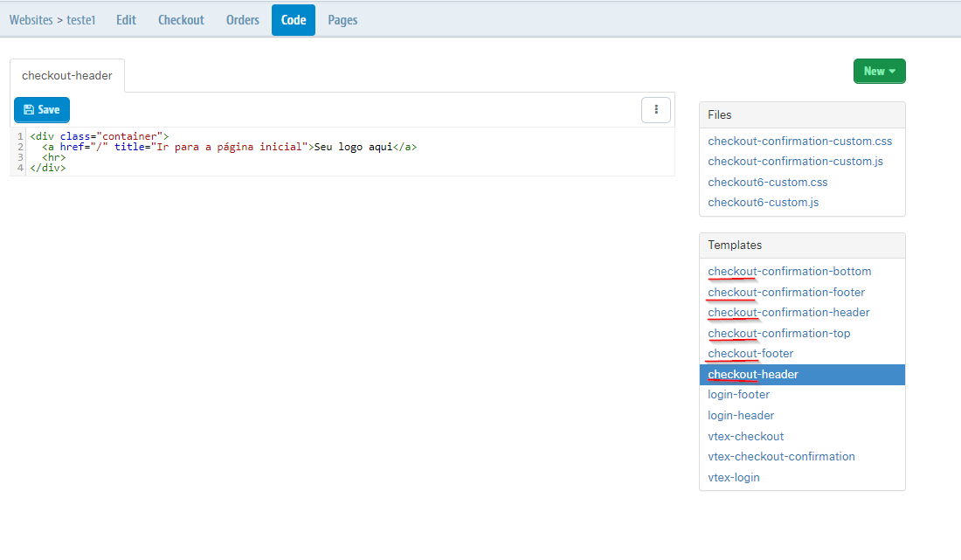Open checkout6-custom.css file
The height and width of the screenshot is (560, 961).
tap(767, 182)
